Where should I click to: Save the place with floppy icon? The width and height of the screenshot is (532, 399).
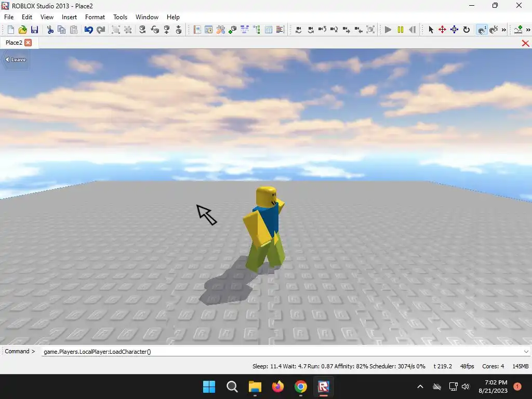pos(34,30)
